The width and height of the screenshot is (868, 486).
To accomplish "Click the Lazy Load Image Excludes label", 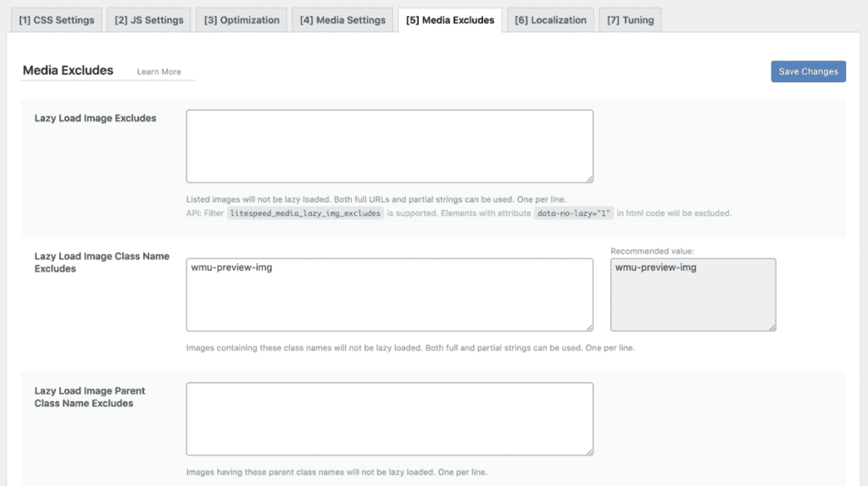I will click(95, 119).
